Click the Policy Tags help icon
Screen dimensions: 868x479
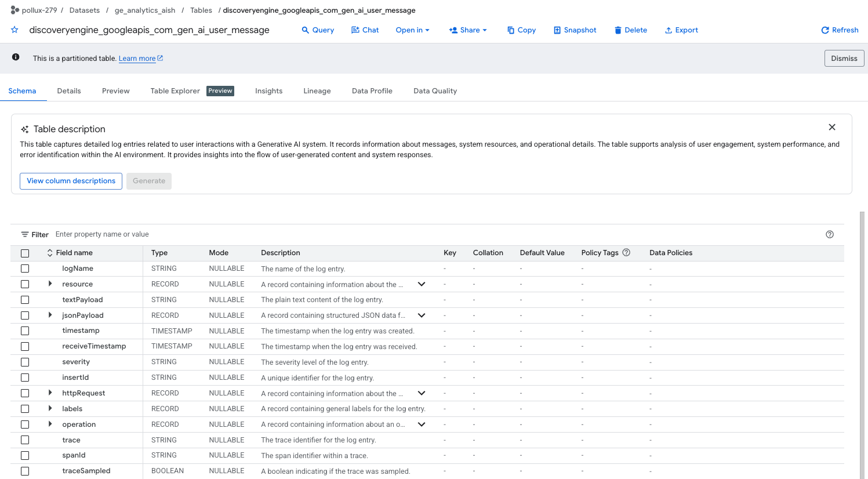626,252
